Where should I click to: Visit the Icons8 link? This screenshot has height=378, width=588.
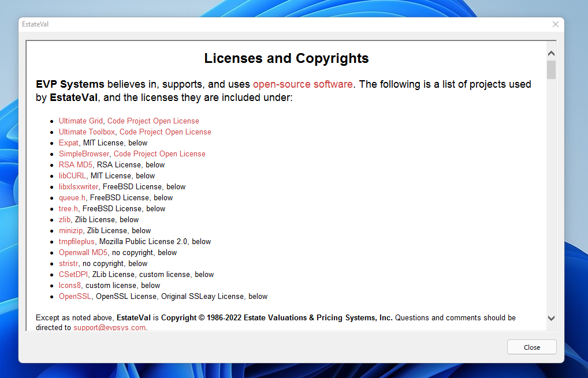pos(70,286)
